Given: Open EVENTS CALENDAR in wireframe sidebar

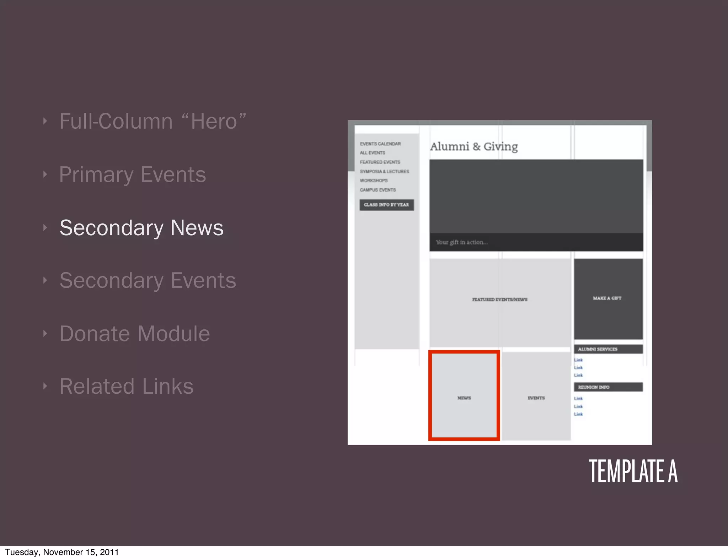Looking at the screenshot, I should [380, 144].
